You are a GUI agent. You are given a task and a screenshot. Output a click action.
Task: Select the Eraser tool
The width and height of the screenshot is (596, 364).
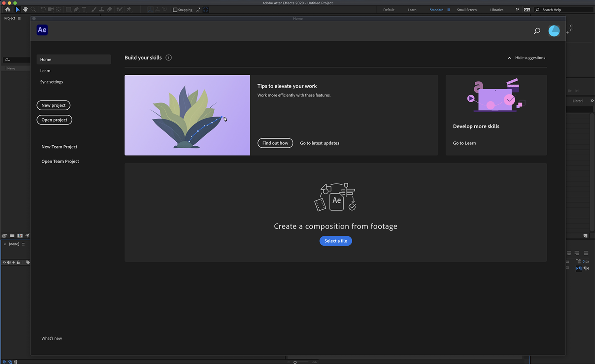pos(109,9)
